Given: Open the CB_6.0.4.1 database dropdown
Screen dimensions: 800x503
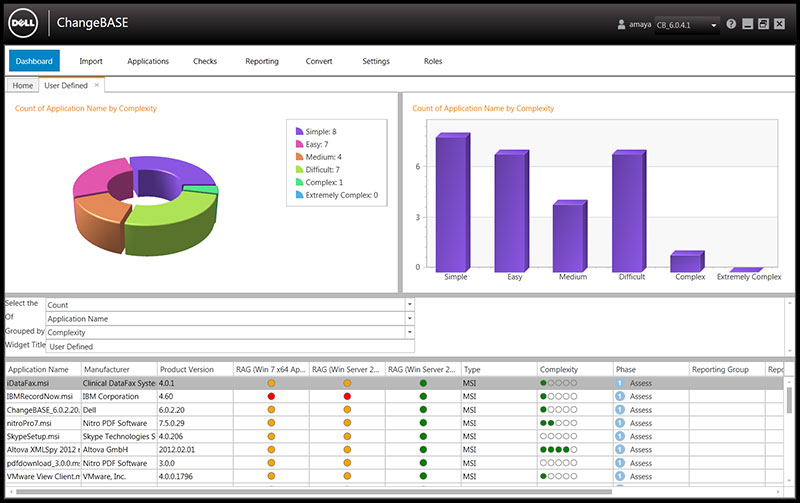Looking at the screenshot, I should pos(687,25).
